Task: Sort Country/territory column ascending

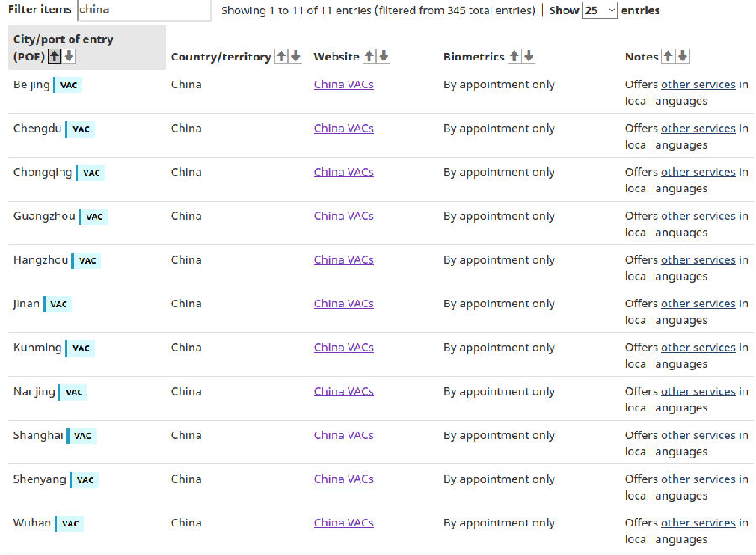Action: [281, 56]
